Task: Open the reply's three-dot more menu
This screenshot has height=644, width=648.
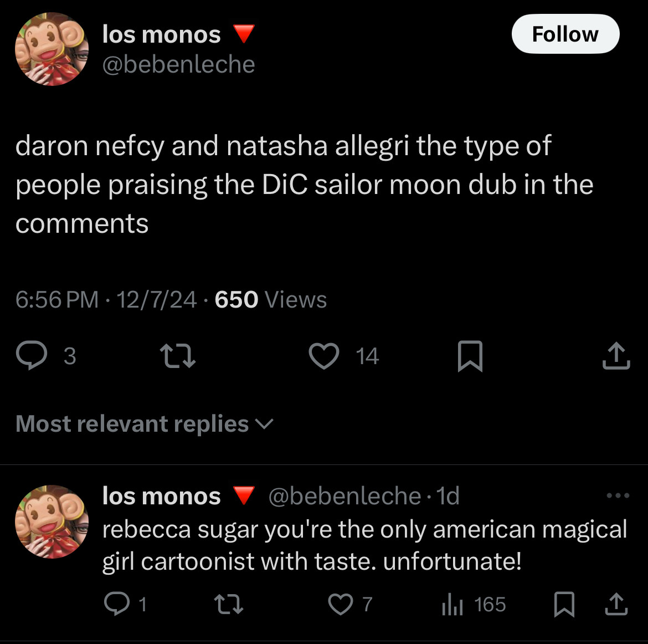Action: (618, 495)
